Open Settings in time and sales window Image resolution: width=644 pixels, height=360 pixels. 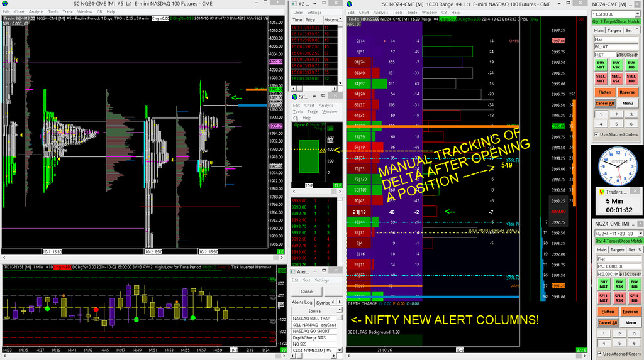(x=314, y=13)
